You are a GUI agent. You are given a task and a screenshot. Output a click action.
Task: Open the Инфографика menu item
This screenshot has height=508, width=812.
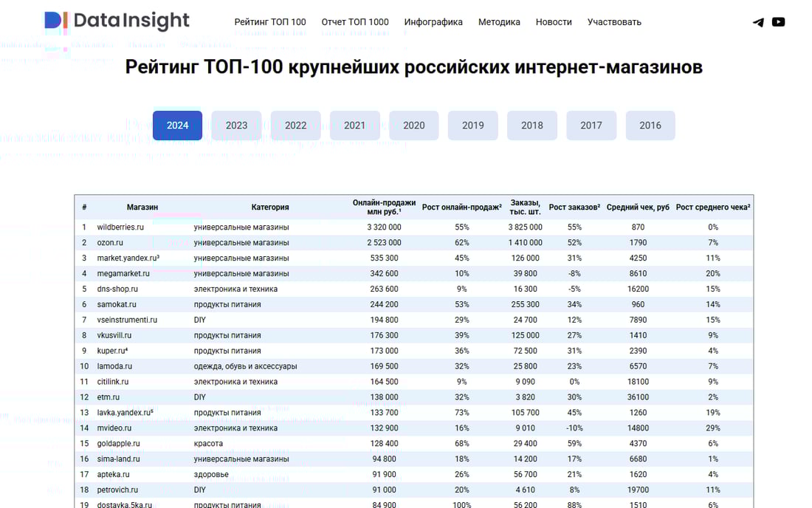[433, 22]
